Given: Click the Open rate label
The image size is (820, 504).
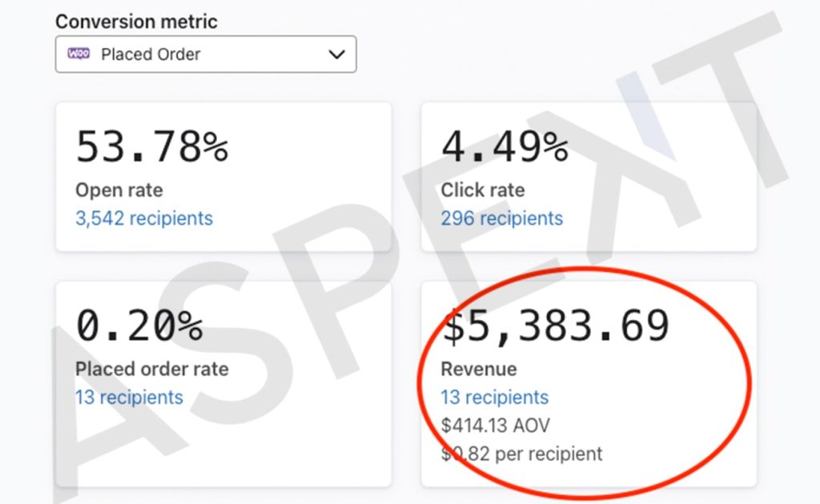Looking at the screenshot, I should coord(119,190).
